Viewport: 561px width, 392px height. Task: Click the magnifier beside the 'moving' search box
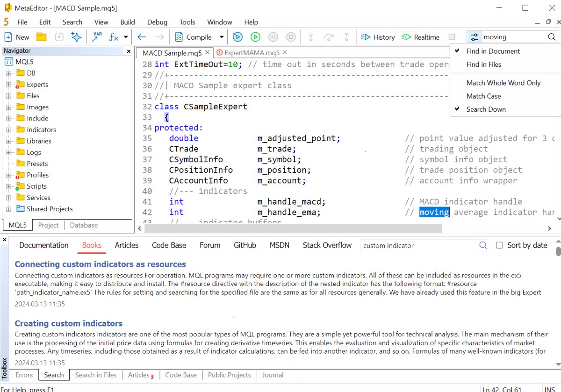(x=552, y=37)
